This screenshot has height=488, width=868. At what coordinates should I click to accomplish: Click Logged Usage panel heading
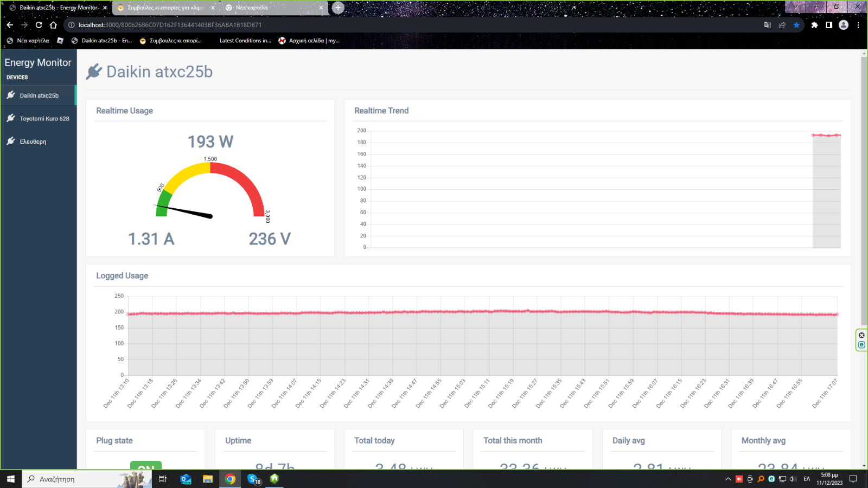point(122,275)
